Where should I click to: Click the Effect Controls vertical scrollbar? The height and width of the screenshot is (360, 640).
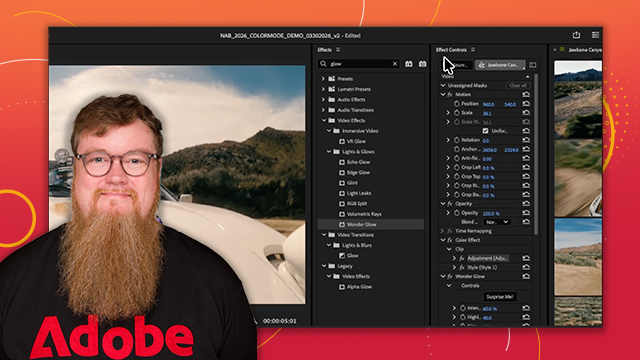click(536, 154)
